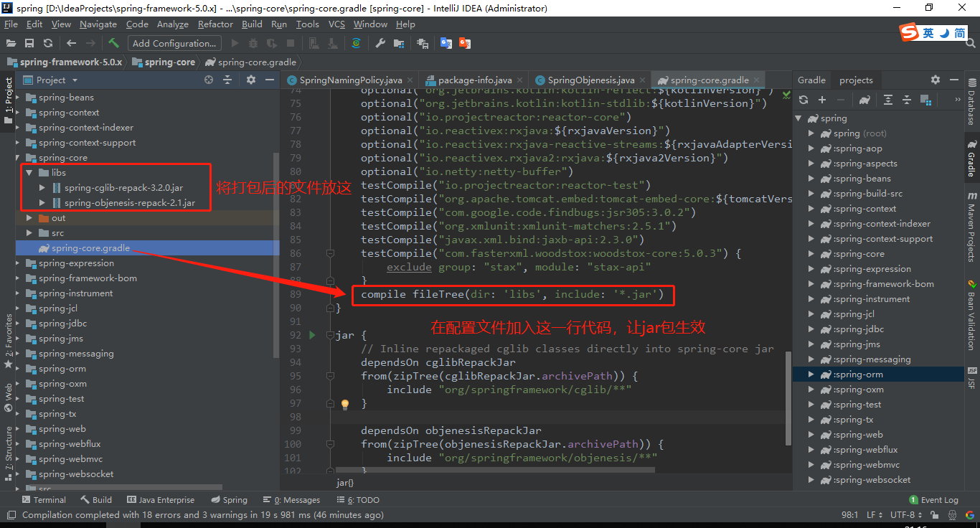Open settings with the wrench toolbar icon

tap(380, 43)
